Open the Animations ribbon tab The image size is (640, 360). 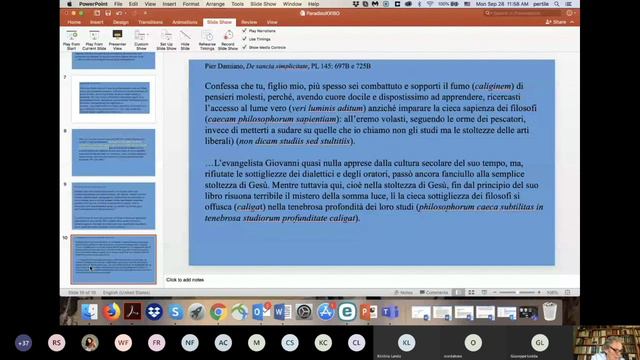tap(184, 22)
